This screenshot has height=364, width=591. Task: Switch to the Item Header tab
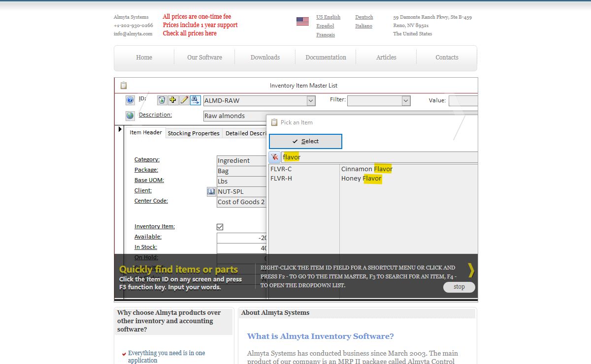[146, 132]
